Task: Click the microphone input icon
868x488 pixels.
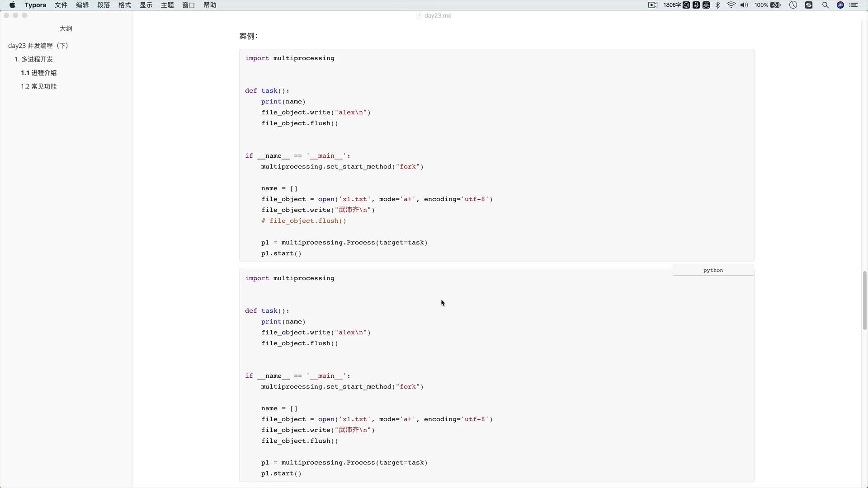Action: click(x=696, y=5)
